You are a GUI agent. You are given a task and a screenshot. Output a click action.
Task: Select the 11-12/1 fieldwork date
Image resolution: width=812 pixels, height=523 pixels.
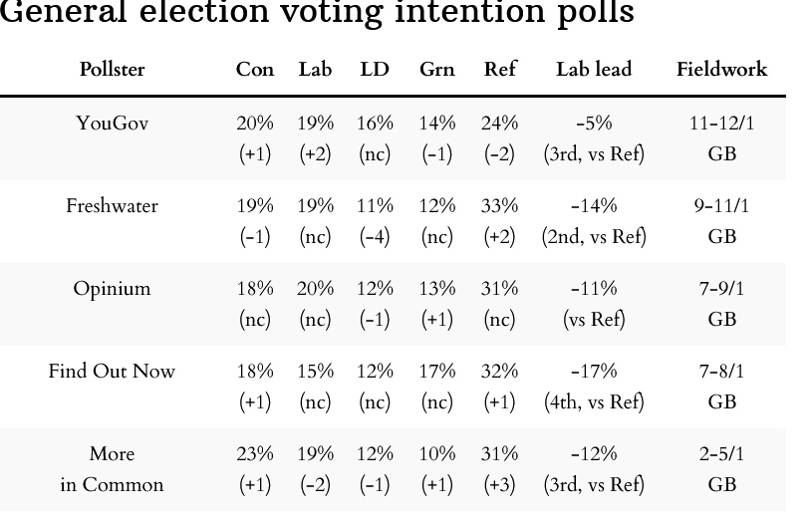pos(721,124)
